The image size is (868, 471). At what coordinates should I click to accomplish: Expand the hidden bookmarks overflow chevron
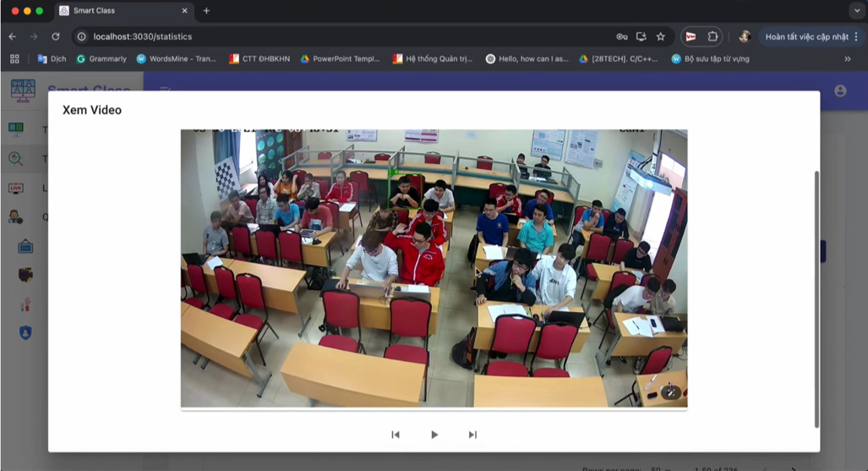(847, 59)
